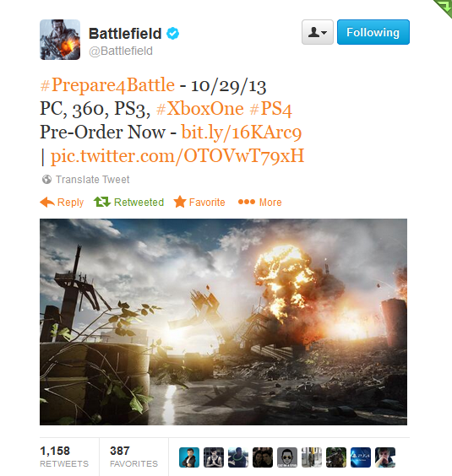Expand the More options menu
This screenshot has height=476, width=452.
[x=260, y=203]
